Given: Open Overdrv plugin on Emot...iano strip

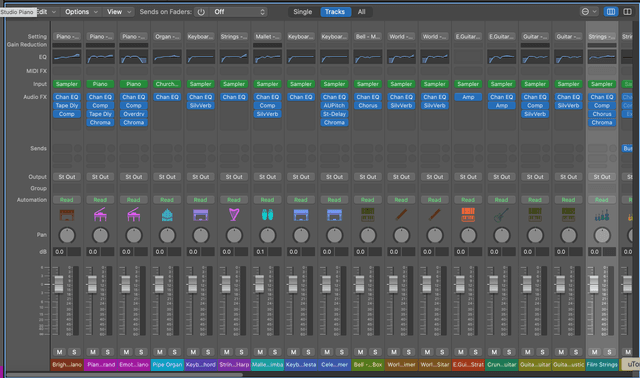Looking at the screenshot, I should [x=133, y=114].
